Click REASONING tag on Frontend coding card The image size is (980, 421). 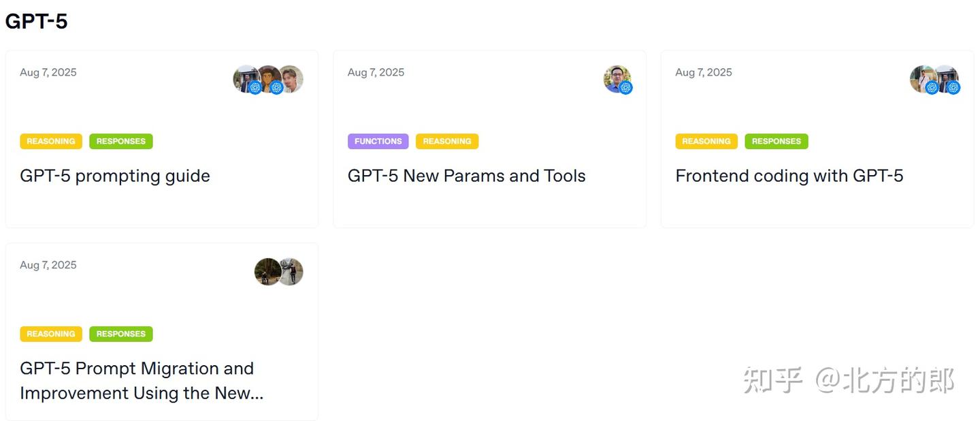click(x=706, y=141)
